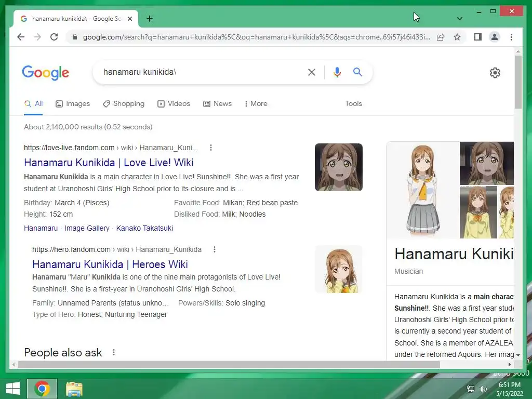Open the Windows Start button
The width and height of the screenshot is (532, 399).
point(13,389)
